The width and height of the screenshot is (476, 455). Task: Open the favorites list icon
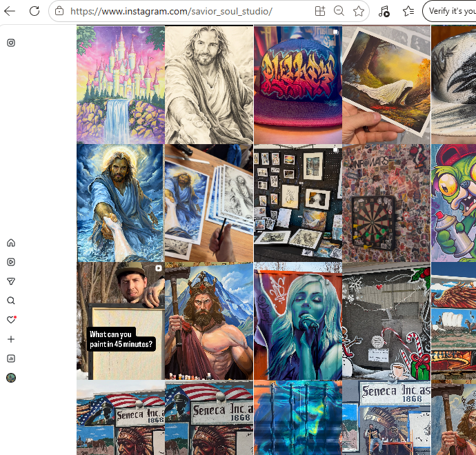408,11
